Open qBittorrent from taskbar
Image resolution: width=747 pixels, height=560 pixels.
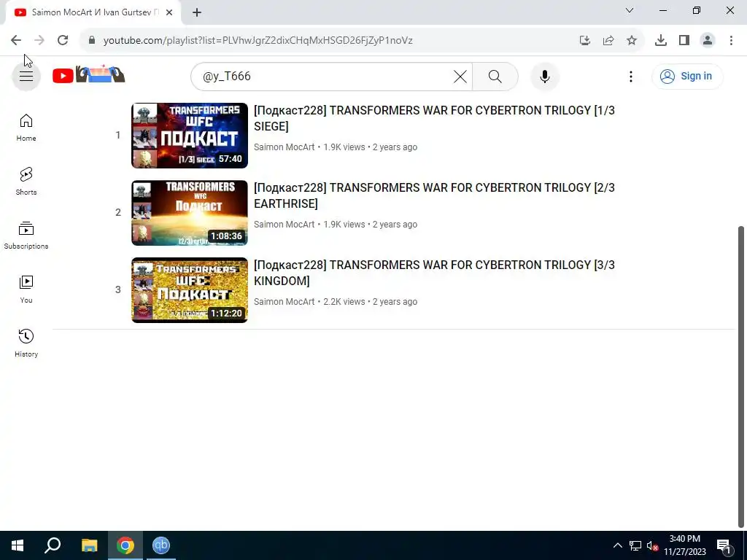161,545
